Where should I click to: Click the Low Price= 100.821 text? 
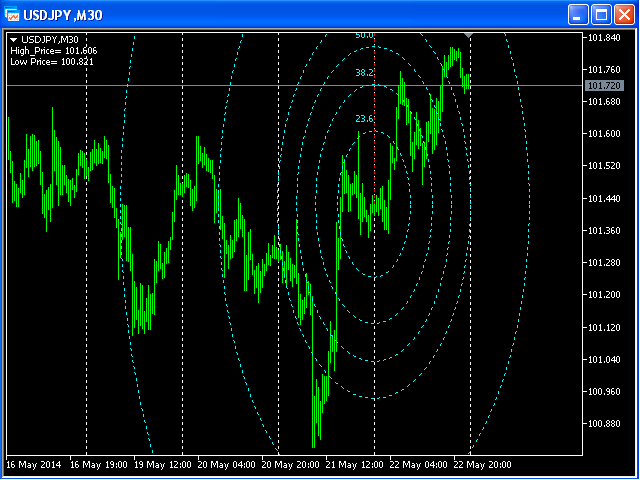(x=52, y=62)
